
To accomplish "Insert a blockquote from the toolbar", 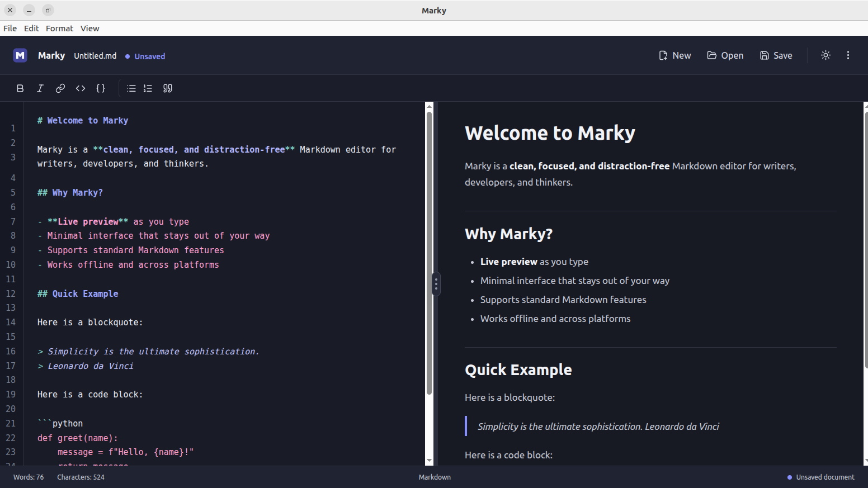I will click(x=168, y=88).
